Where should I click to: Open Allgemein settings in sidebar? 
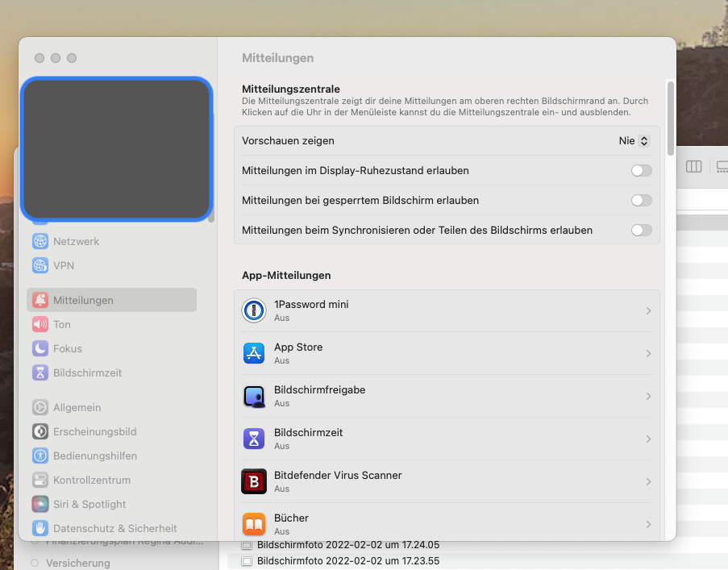[x=77, y=407]
